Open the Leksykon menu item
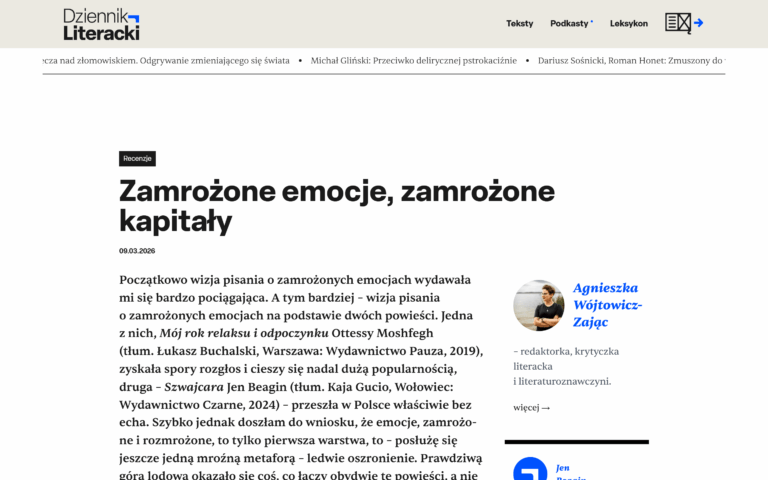The width and height of the screenshot is (768, 480). 628,23
